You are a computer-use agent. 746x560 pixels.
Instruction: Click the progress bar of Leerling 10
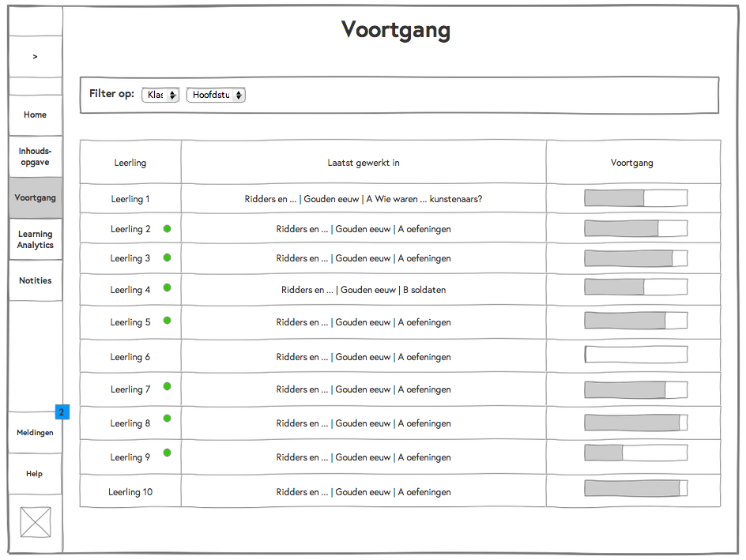coord(636,488)
